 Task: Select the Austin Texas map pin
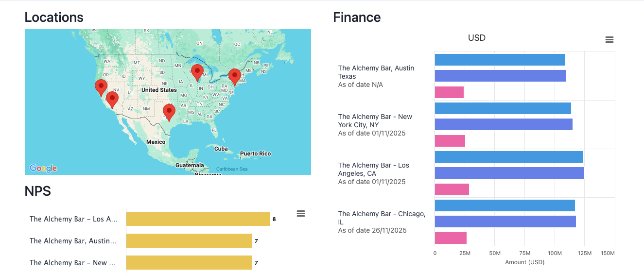[x=169, y=113]
